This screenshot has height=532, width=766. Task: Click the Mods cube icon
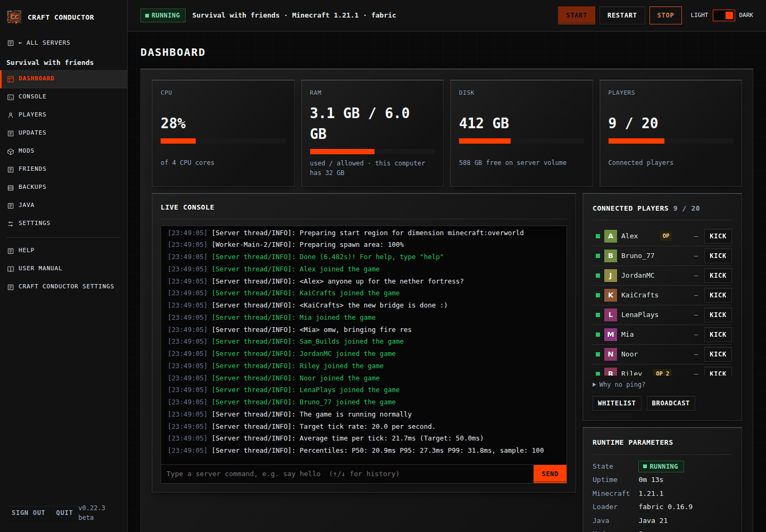click(x=11, y=151)
